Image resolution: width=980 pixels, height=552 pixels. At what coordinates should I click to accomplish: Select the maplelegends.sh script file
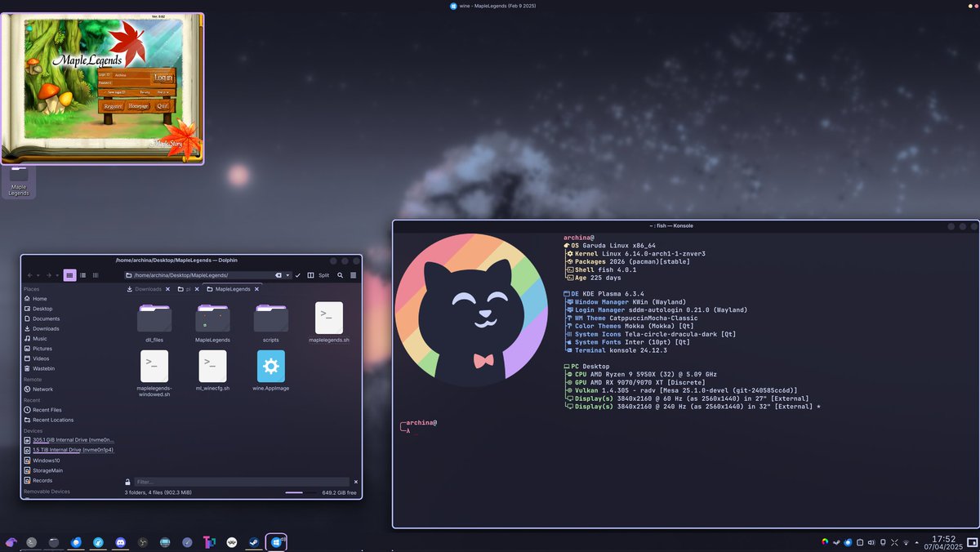point(329,323)
